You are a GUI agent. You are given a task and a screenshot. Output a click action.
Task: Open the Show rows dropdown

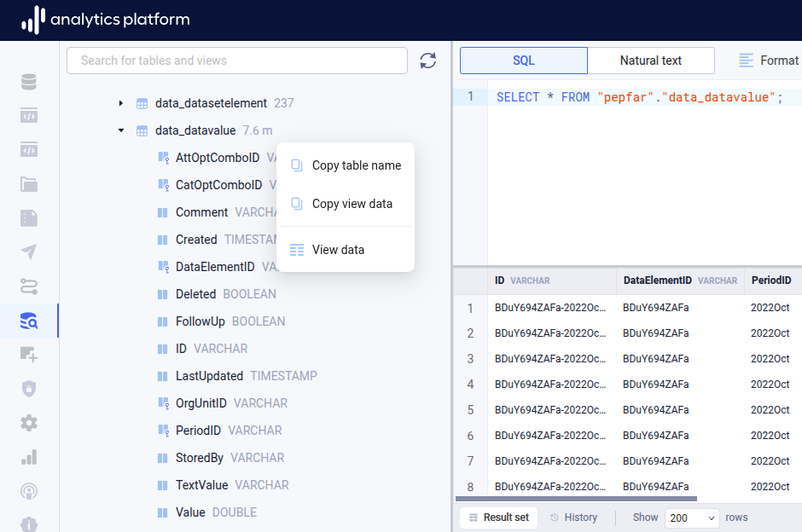(691, 518)
